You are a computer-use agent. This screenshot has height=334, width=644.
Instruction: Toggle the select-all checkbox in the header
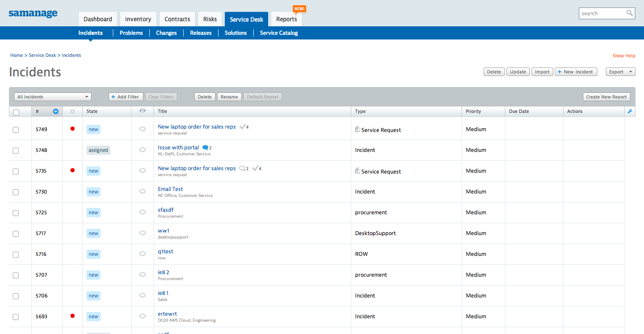(x=16, y=111)
